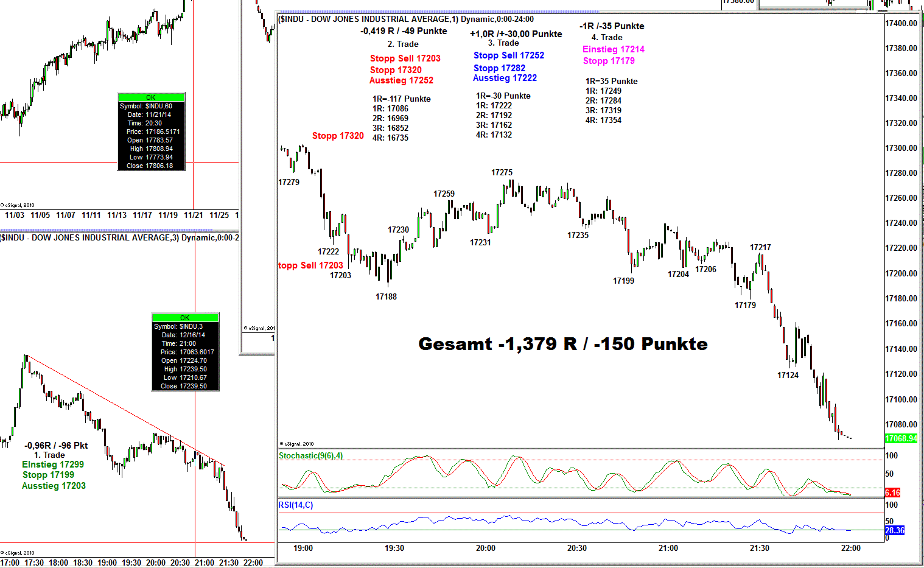This screenshot has width=924, height=568.
Task: Click OK in the $INDU,3 data box
Action: click(x=185, y=318)
